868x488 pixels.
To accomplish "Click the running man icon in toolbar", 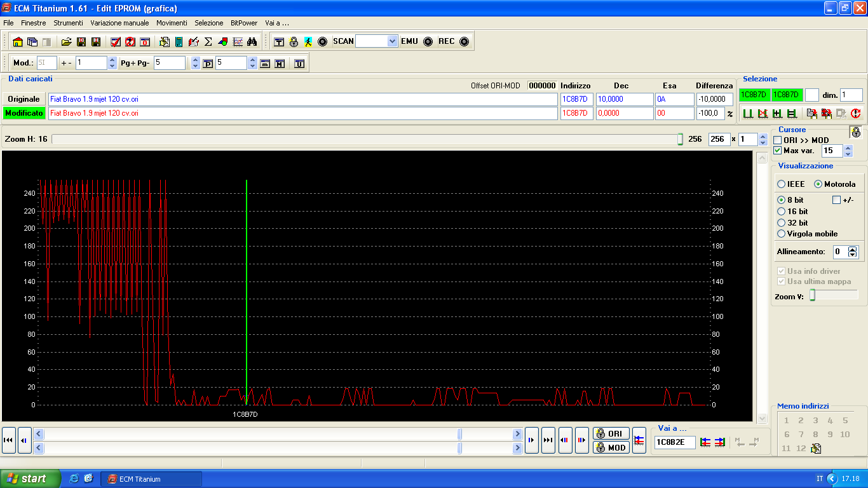I will 308,42.
